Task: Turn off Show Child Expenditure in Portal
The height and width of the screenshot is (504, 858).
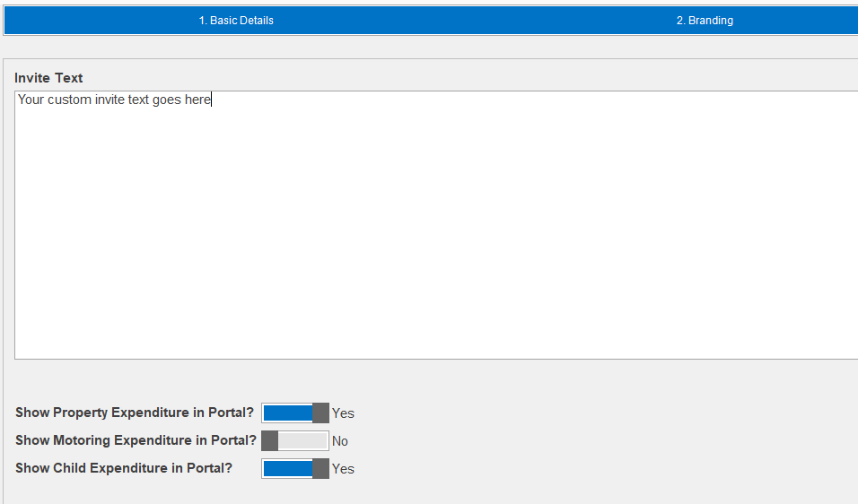Action: [x=295, y=468]
